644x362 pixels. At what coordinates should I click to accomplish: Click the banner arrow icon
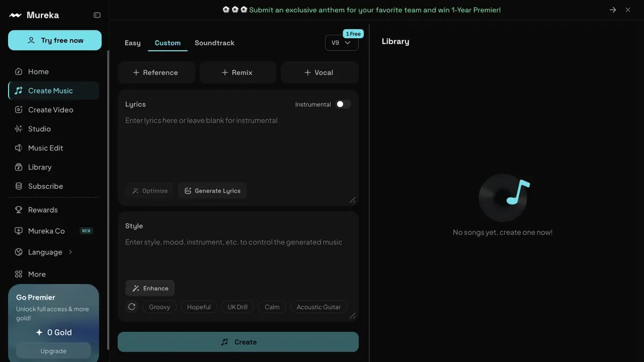tap(612, 10)
